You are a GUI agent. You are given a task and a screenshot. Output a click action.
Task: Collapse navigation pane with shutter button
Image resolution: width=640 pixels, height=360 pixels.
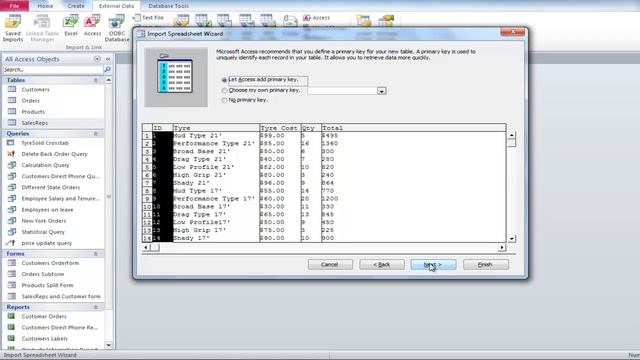(108, 59)
